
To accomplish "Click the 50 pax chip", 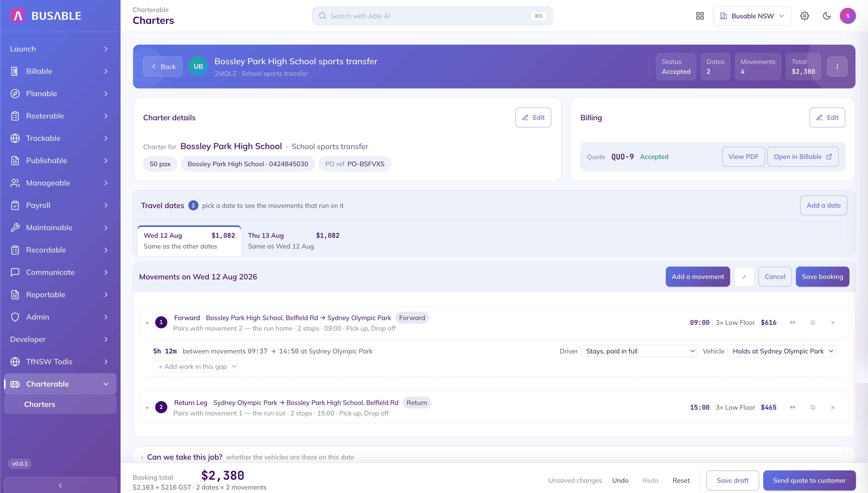I will (x=160, y=164).
